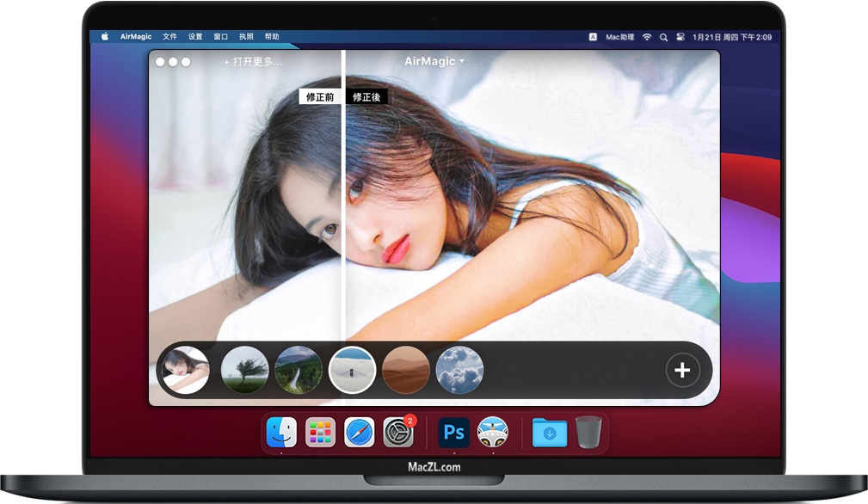This screenshot has height=504, width=868.
Task: Click the Wi-Fi icon in the menu bar
Action: (x=646, y=36)
